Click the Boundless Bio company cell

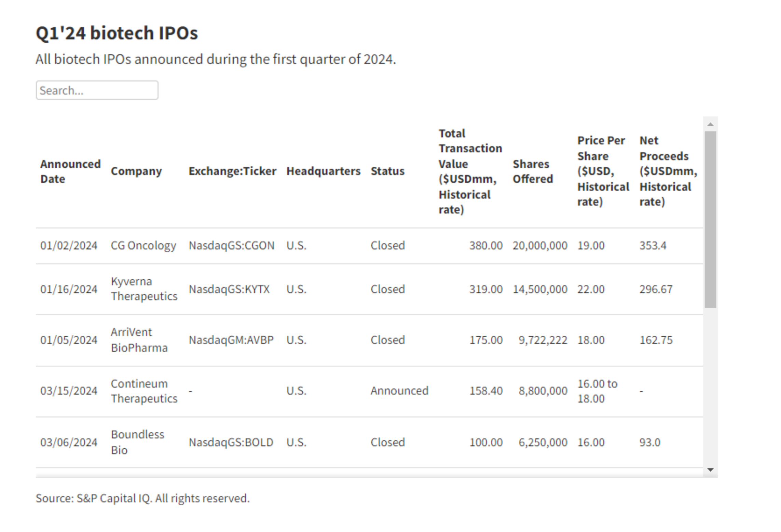pyautogui.click(x=137, y=442)
